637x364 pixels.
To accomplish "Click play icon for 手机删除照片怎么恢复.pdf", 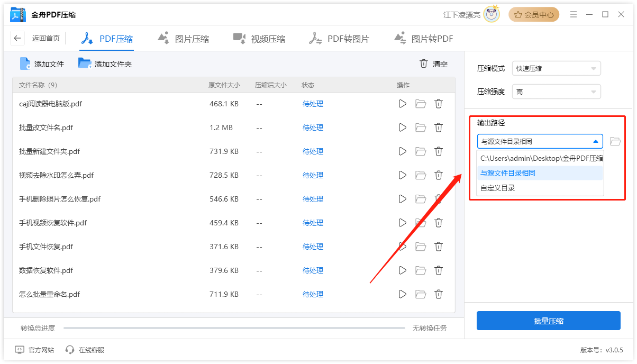I will 403,199.
